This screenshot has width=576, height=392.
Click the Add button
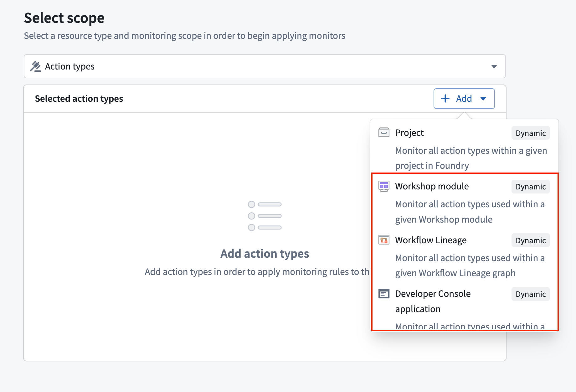click(x=464, y=99)
